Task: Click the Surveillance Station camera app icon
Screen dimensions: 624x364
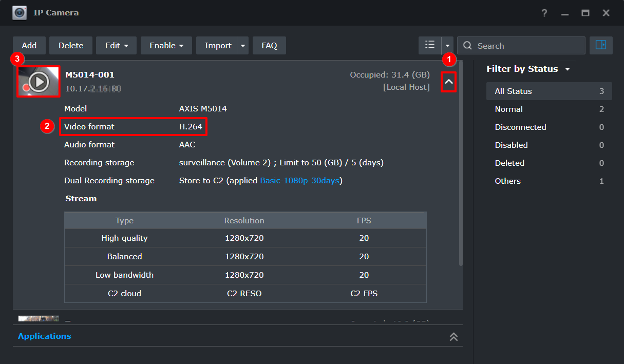Action: click(19, 12)
